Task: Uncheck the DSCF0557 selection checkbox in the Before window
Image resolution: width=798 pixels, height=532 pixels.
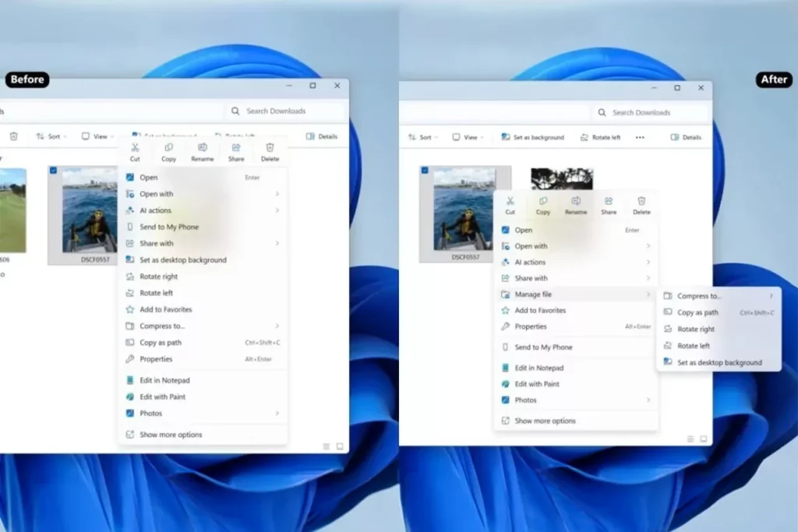Action: click(53, 171)
